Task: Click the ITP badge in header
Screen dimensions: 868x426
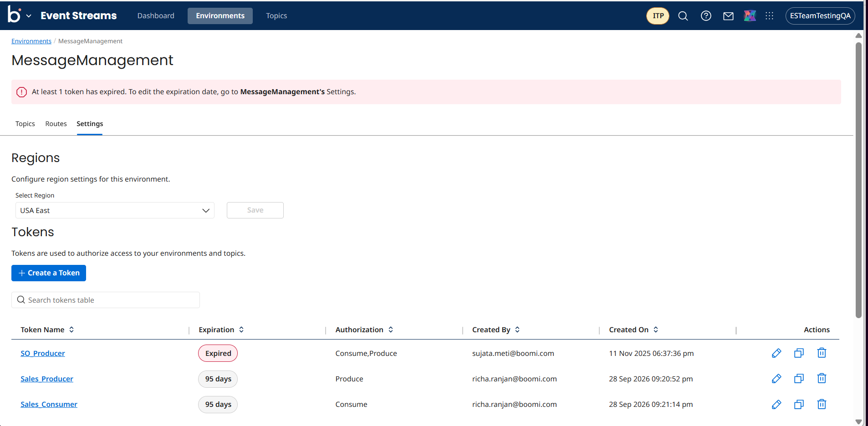Action: tap(658, 16)
